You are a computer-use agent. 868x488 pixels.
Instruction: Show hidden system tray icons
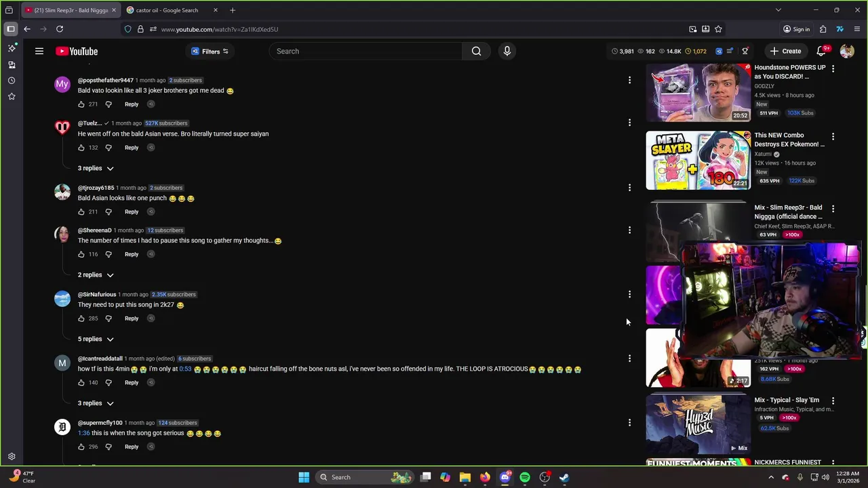tap(771, 477)
